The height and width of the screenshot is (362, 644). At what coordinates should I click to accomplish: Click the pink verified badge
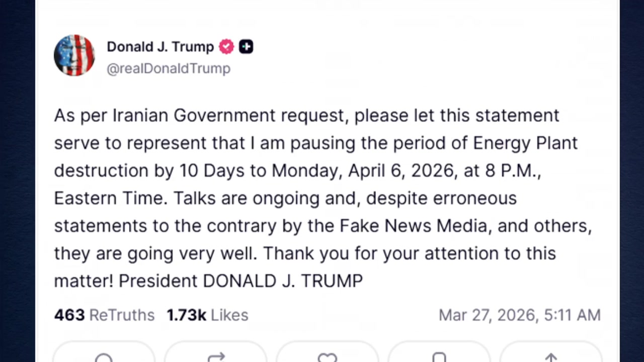coord(226,47)
